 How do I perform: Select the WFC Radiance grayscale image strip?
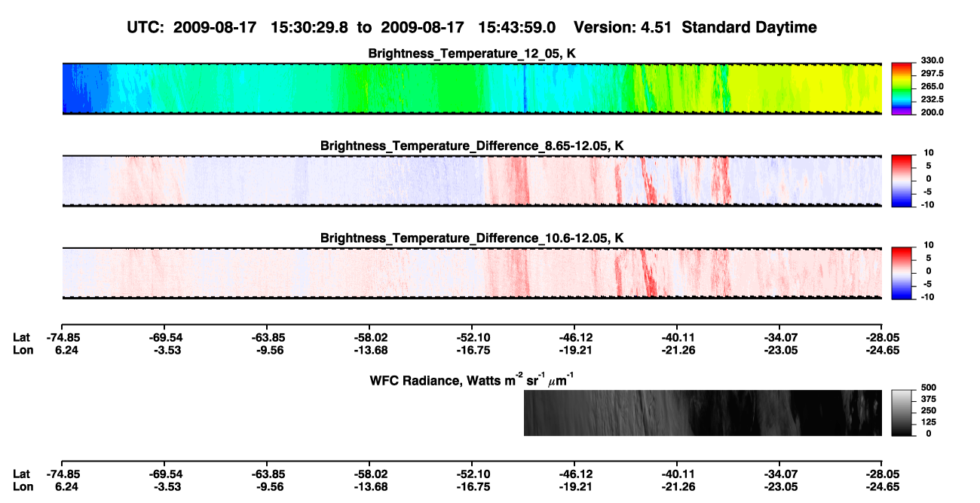click(x=703, y=413)
